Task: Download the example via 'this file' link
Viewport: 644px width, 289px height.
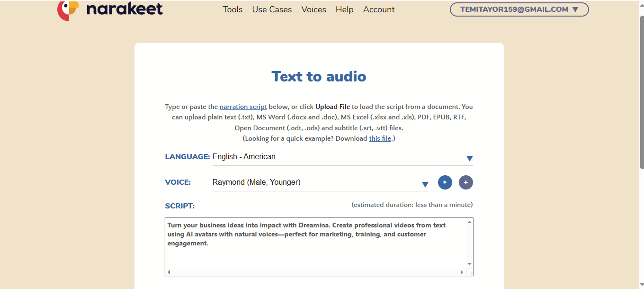Action: 380,139
